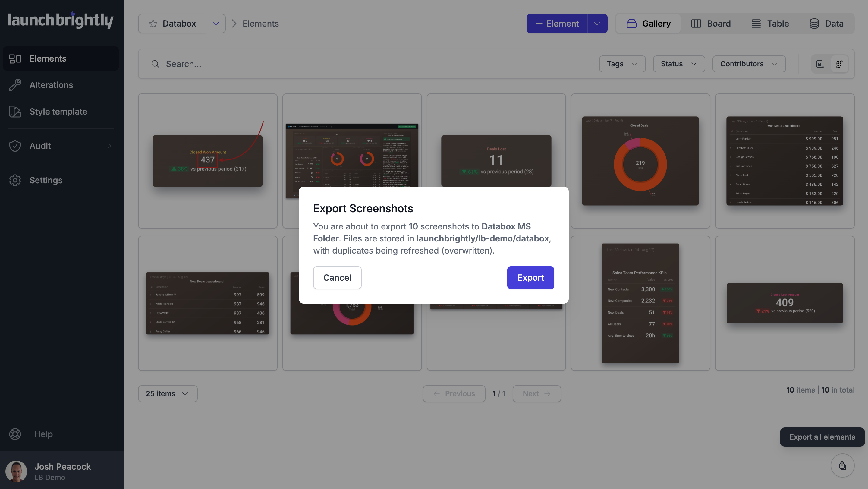868x489 pixels.
Task: Click the Gallery view icon
Action: coord(631,24)
